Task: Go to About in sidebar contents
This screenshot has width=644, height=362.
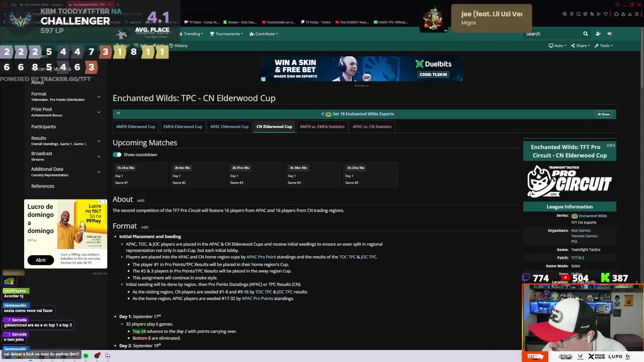Action: pos(37,82)
